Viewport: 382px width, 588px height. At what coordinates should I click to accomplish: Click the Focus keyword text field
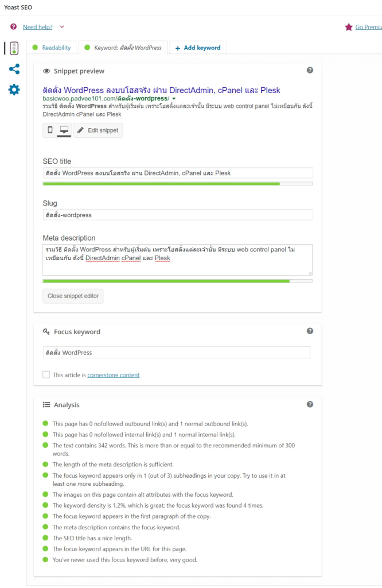(177, 353)
